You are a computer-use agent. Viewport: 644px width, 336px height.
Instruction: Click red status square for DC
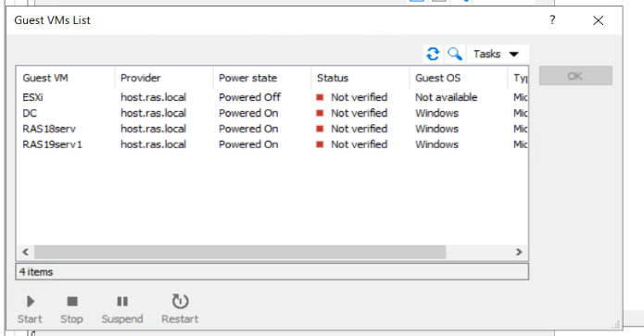[x=320, y=113]
